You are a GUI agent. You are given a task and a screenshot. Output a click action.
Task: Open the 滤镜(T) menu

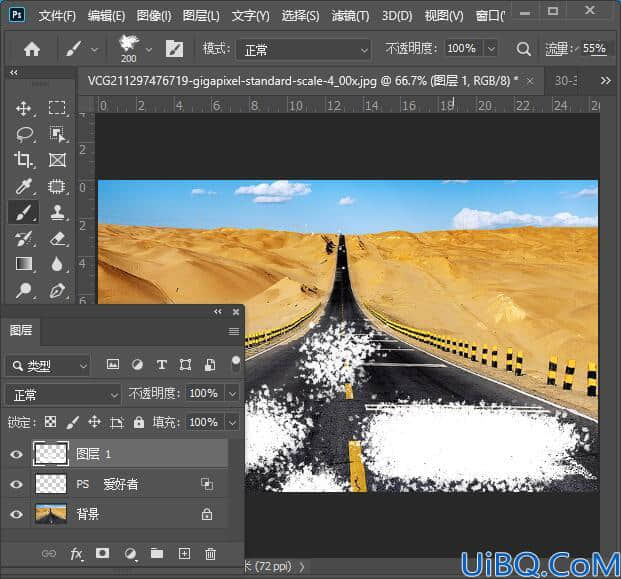tap(350, 16)
